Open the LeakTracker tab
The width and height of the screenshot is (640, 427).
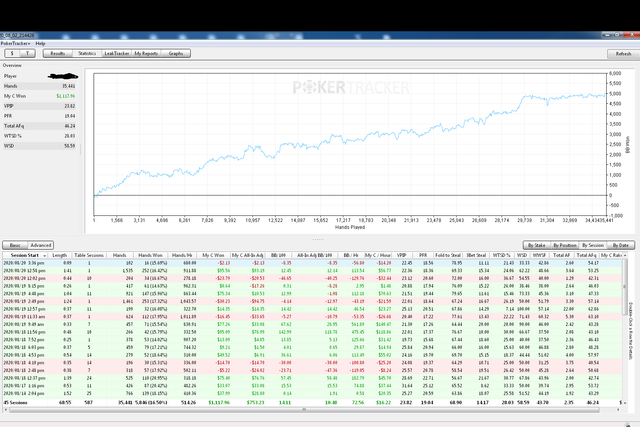[116, 53]
